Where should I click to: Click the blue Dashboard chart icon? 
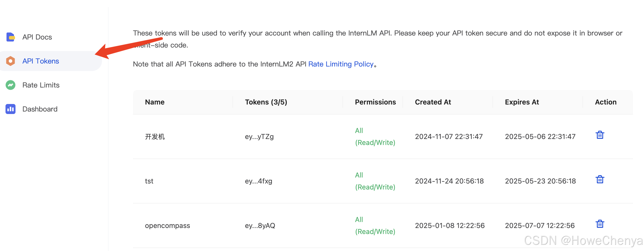[10, 109]
